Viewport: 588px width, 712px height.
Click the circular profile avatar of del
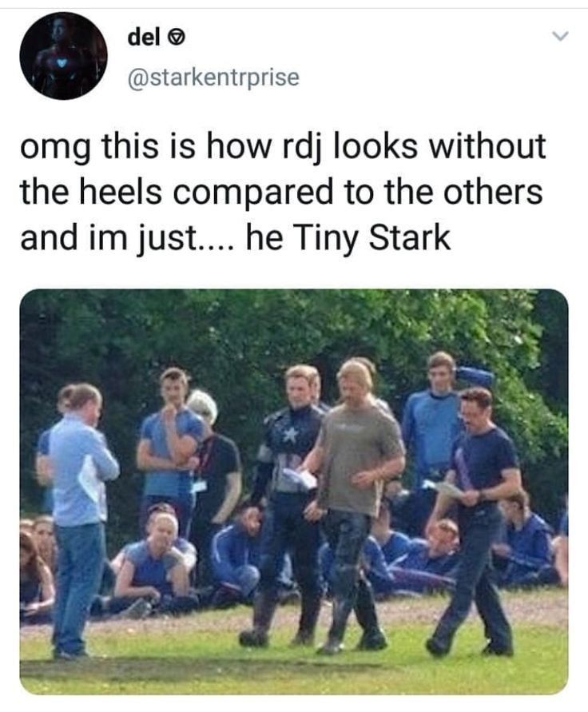point(64,56)
